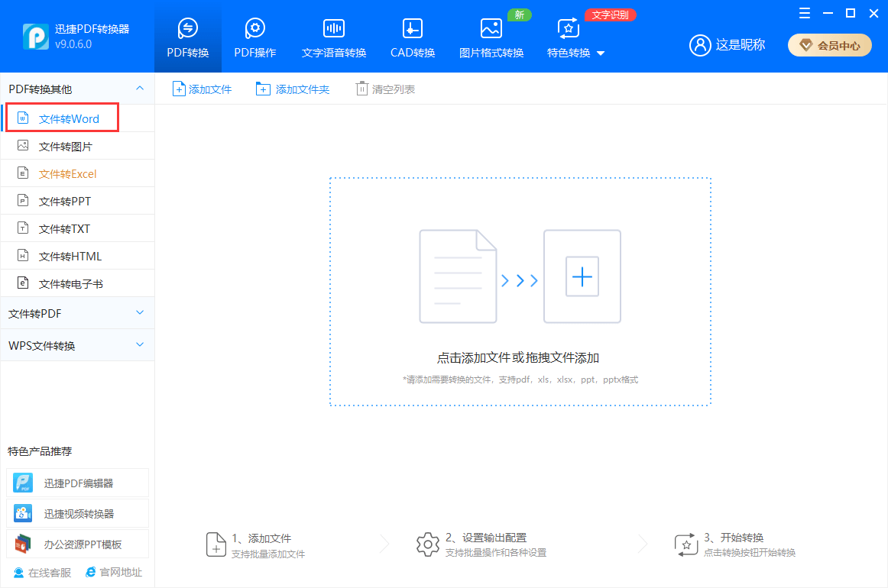This screenshot has height=588, width=888.
Task: Click the 添加文件 toolbar button
Action: pos(203,89)
